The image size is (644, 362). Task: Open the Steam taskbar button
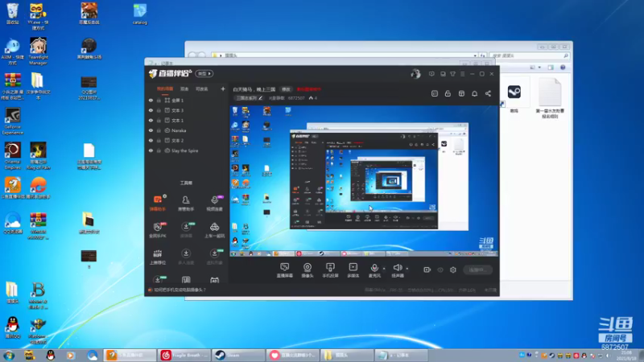238,355
